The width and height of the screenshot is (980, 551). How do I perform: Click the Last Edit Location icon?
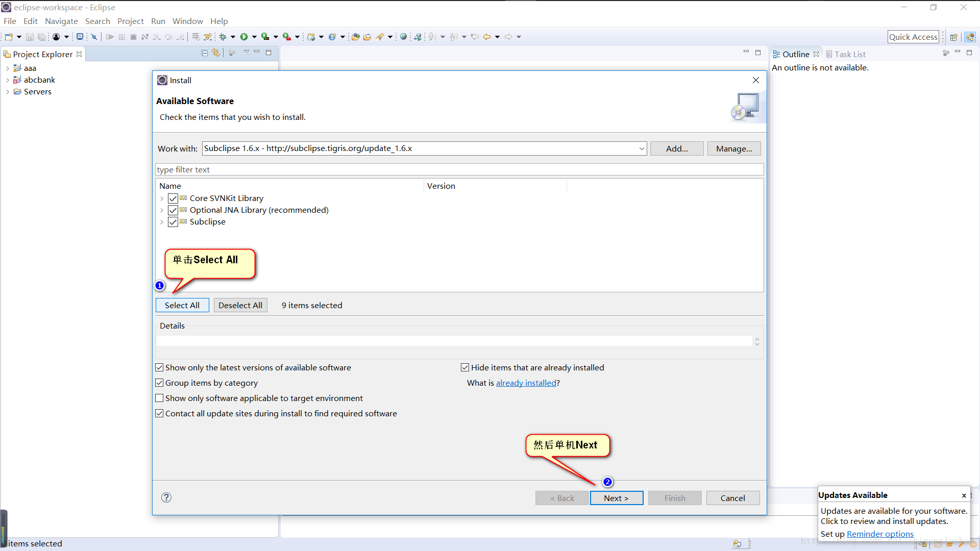(475, 37)
